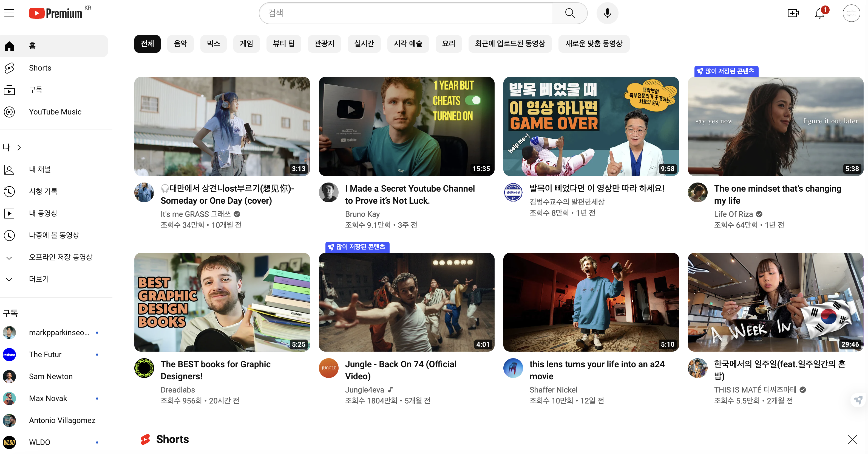Play the Jungle Back On 74 thumbnail
This screenshot has width=868, height=454.
coord(406,302)
